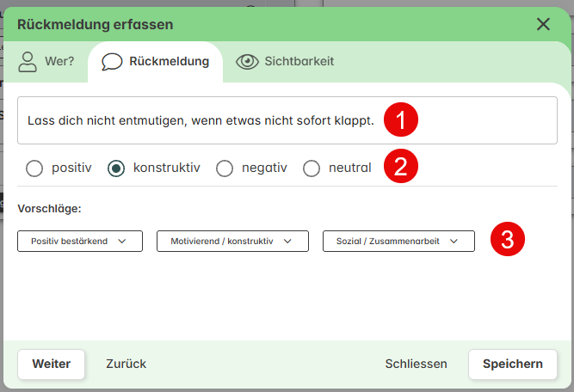Image resolution: width=574 pixels, height=392 pixels.
Task: Click the red number 2 marker
Action: tap(401, 166)
